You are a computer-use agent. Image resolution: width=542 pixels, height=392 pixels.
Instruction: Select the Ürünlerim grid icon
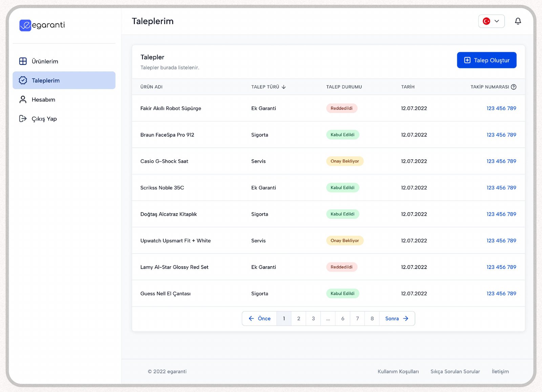pyautogui.click(x=23, y=61)
